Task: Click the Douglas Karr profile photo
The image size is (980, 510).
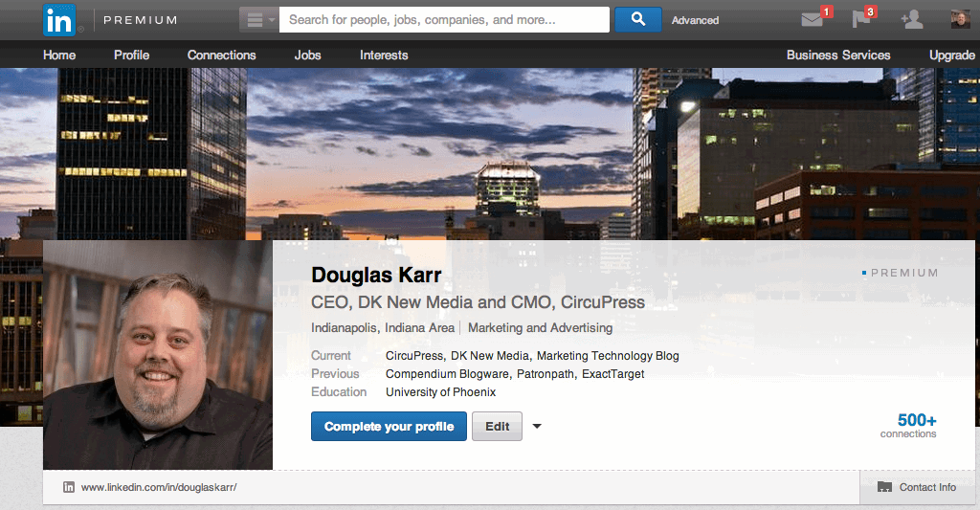Action: [x=158, y=354]
